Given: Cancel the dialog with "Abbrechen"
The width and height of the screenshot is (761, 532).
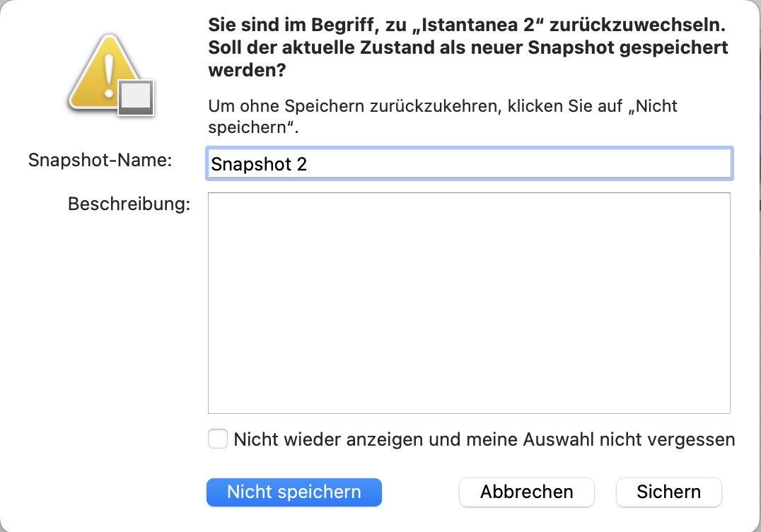Looking at the screenshot, I should [527, 492].
